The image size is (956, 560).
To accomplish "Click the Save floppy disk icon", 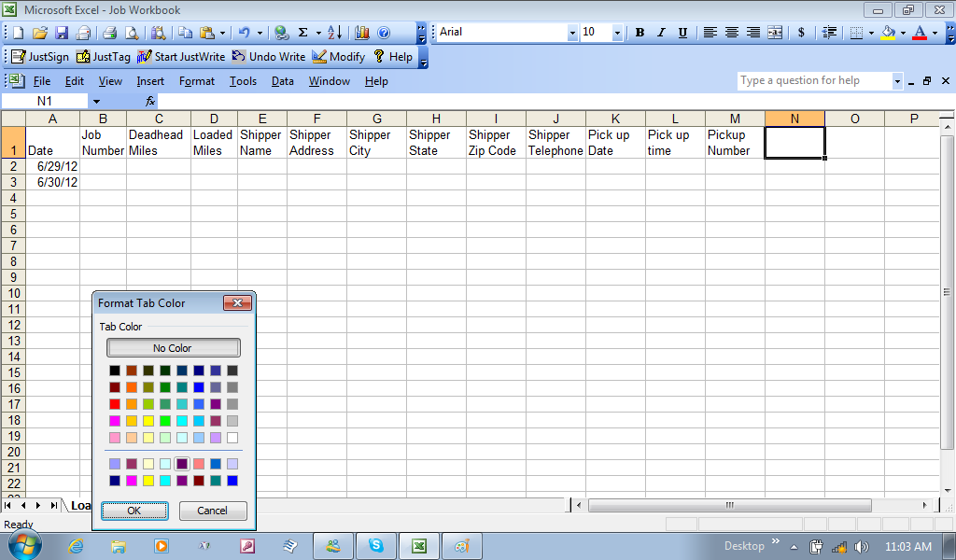I will [x=62, y=33].
